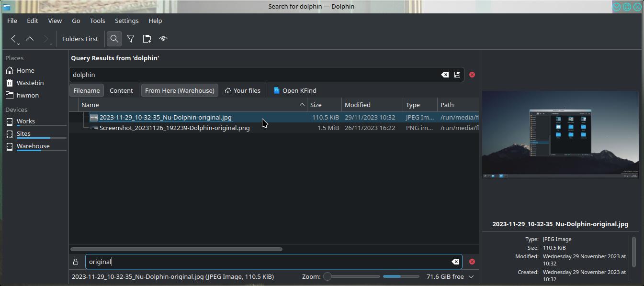Click the filter funnel toolbar icon
Screen dimensions: 644x286
[130, 39]
